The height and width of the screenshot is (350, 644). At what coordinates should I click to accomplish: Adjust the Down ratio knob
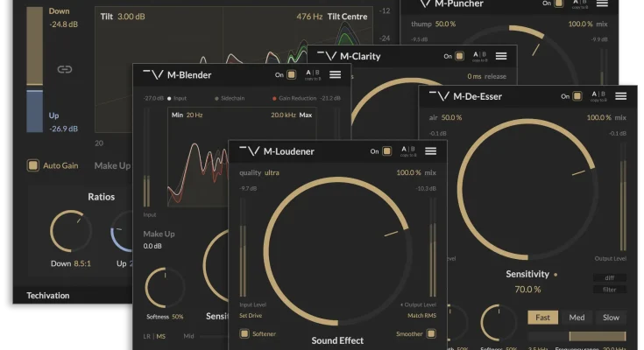tap(66, 227)
